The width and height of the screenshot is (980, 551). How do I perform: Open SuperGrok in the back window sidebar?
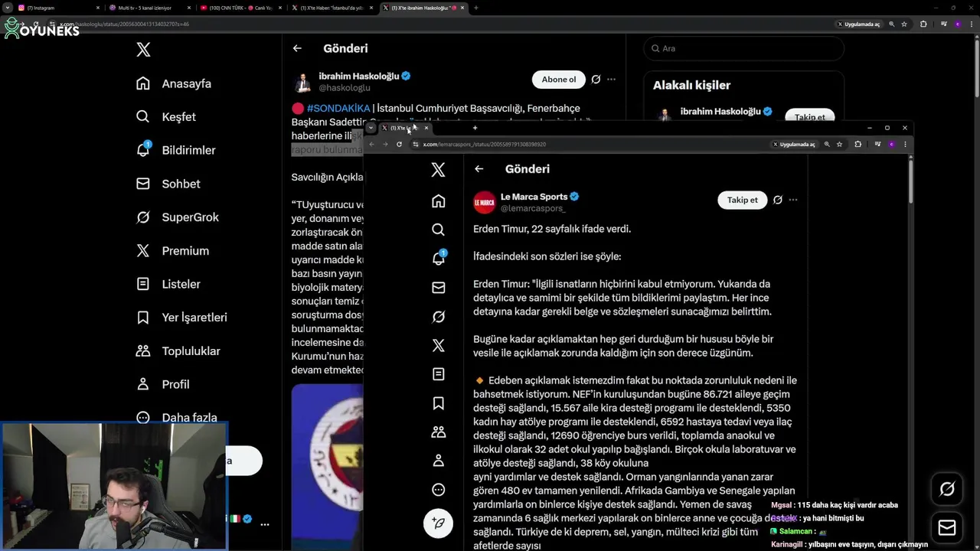click(x=178, y=217)
